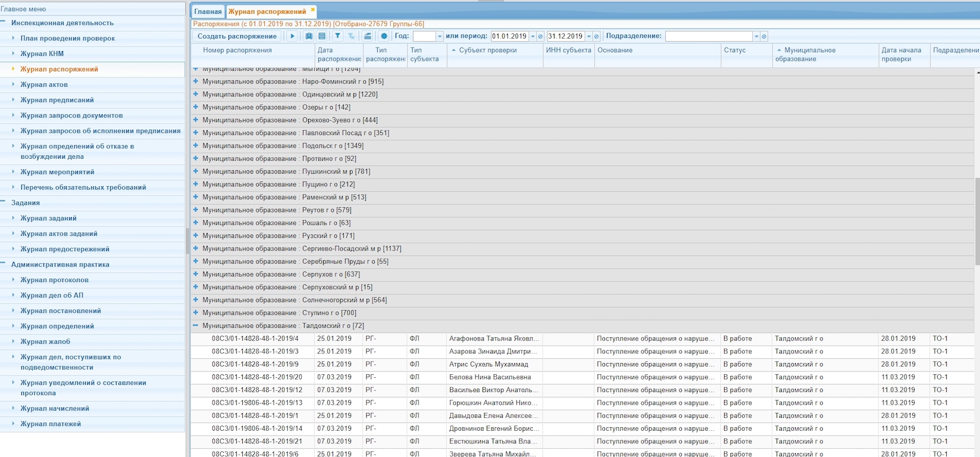This screenshot has height=457, width=980.
Task: Close the Журнал распоряжений tab
Action: coord(313,10)
